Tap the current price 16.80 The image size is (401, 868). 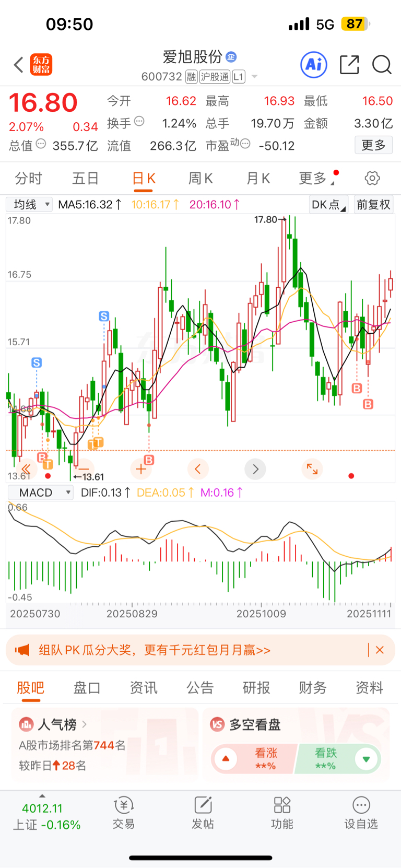point(43,103)
